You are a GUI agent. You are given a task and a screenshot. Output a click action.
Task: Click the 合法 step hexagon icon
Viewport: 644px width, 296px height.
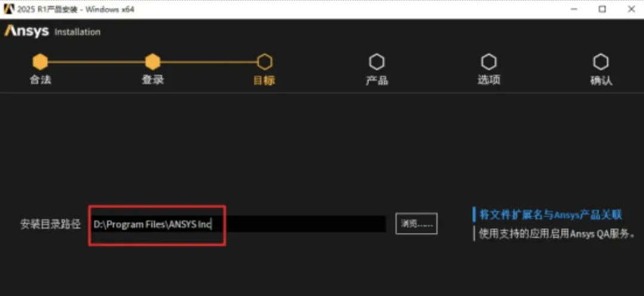pyautogui.click(x=41, y=62)
